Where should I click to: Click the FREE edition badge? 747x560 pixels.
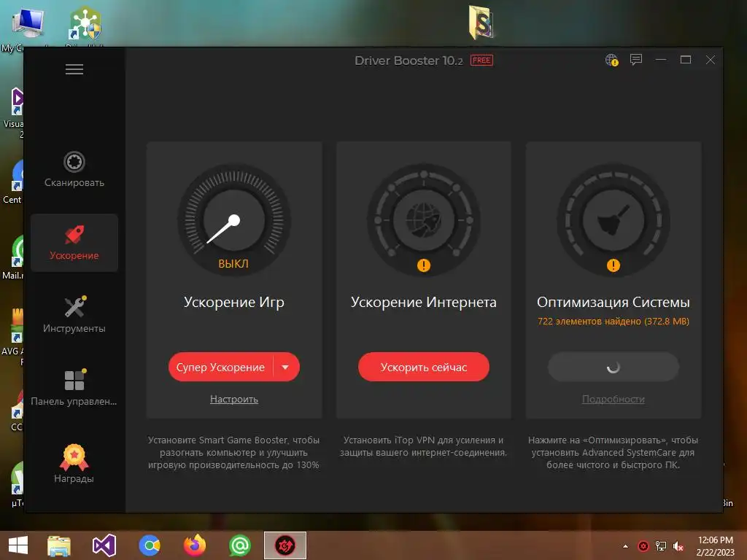[x=481, y=61]
